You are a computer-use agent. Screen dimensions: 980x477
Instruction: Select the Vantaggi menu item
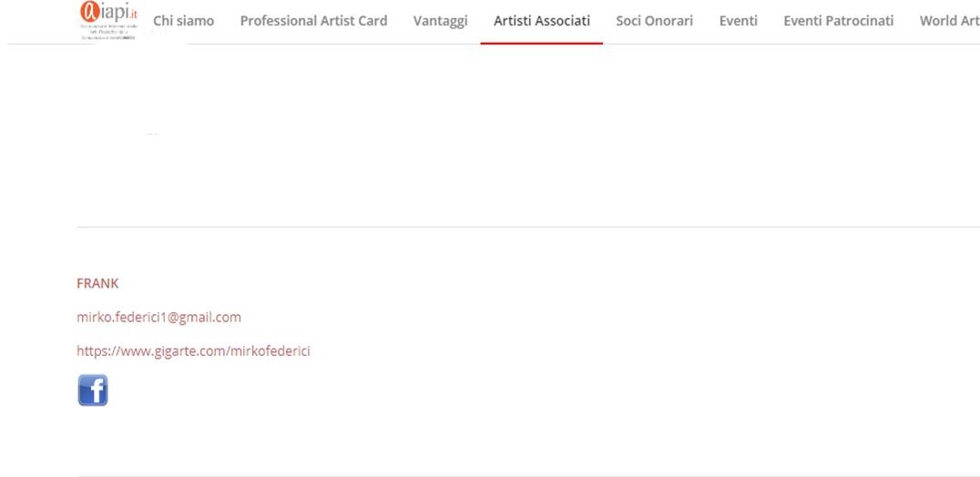[x=440, y=21]
